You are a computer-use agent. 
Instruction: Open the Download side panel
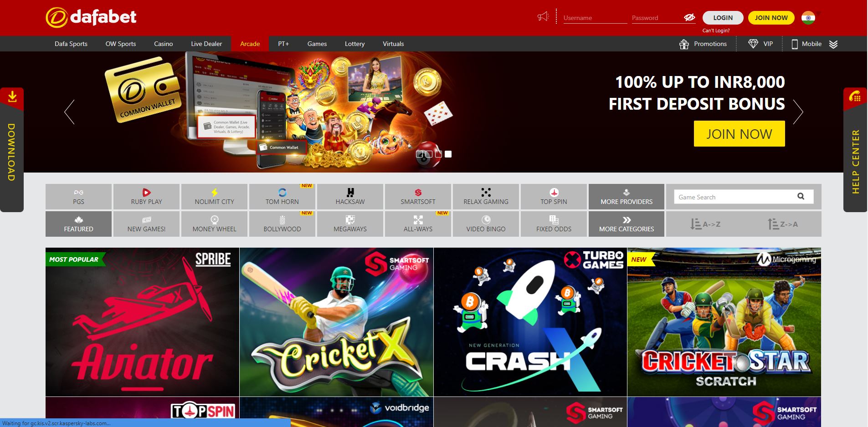pyautogui.click(x=12, y=149)
